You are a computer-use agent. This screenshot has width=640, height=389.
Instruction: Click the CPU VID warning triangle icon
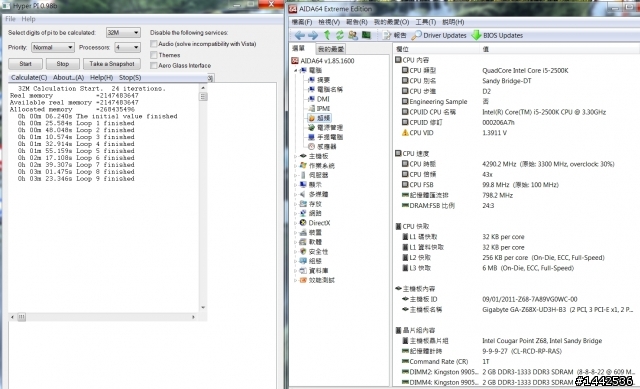point(405,133)
